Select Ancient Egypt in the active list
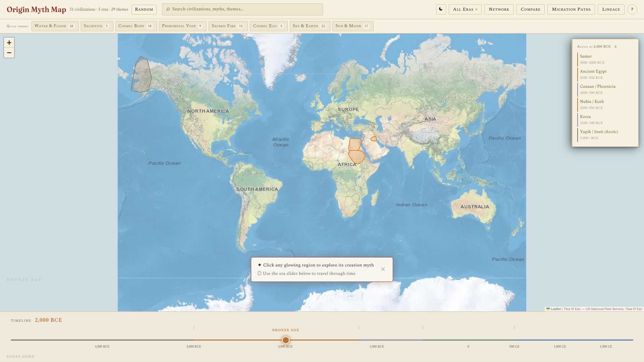The image size is (644, 362). click(x=605, y=74)
